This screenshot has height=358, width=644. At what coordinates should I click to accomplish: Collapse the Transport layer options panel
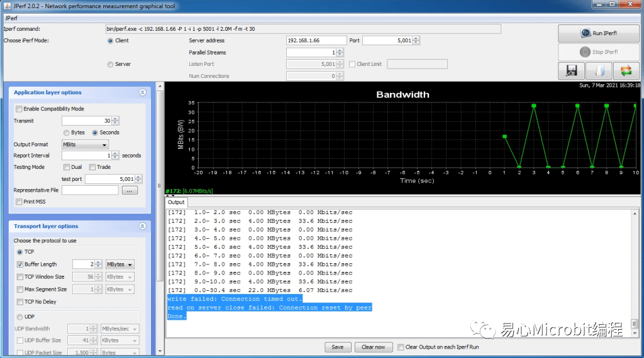coord(142,226)
